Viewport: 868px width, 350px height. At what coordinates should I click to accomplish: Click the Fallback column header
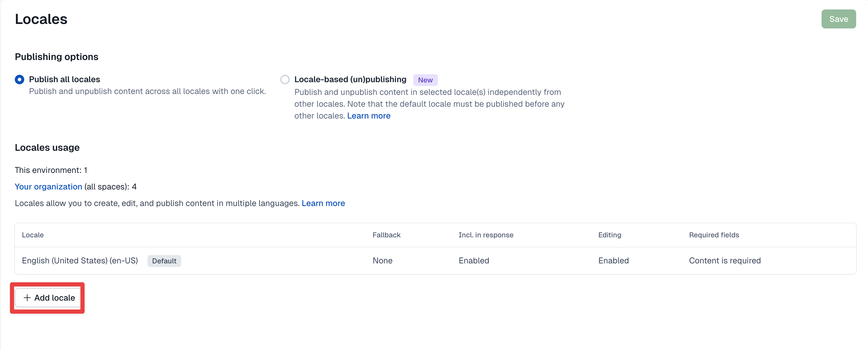[386, 235]
